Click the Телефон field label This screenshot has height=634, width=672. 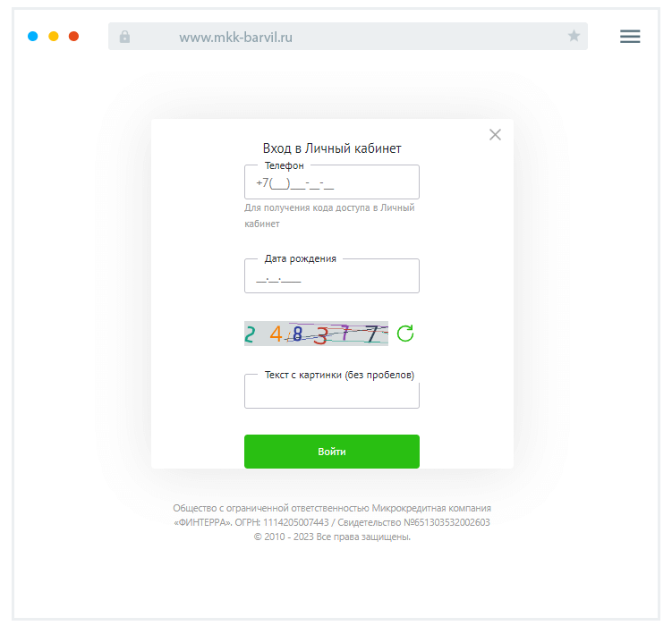[284, 165]
